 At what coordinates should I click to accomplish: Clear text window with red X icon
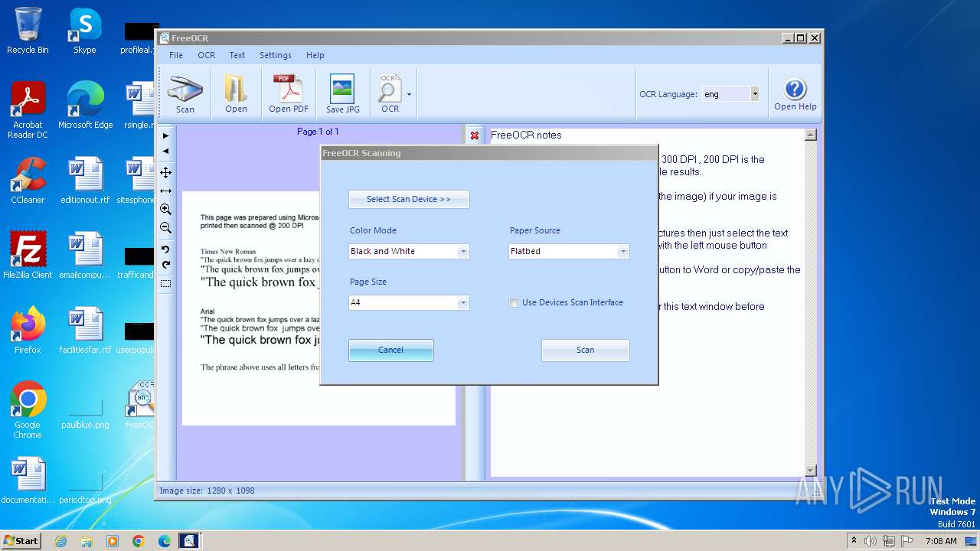tap(475, 135)
